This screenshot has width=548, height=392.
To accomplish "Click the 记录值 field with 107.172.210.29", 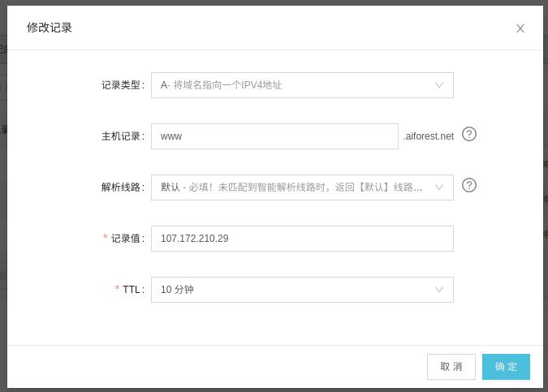I will coord(302,239).
